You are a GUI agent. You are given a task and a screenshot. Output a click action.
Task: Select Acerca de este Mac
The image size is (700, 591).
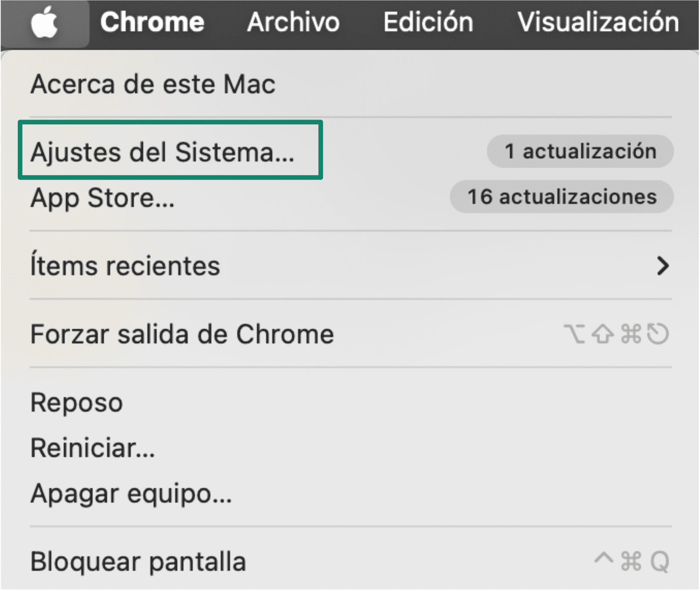pyautogui.click(x=153, y=84)
